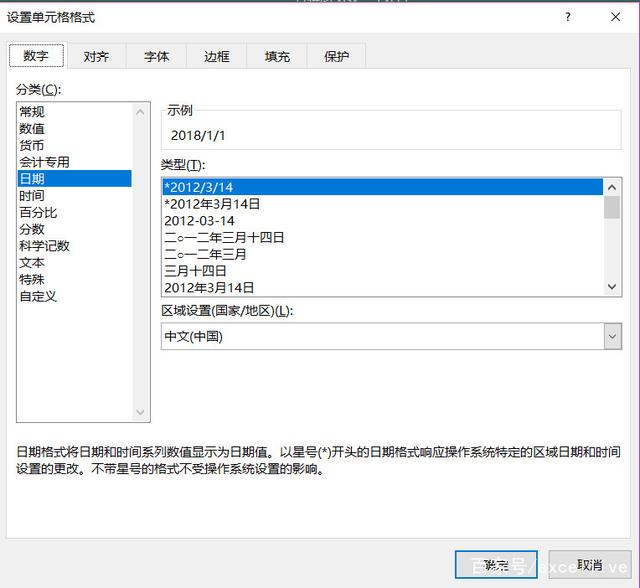Pick the 分数 category
The image size is (640, 588).
(x=74, y=229)
